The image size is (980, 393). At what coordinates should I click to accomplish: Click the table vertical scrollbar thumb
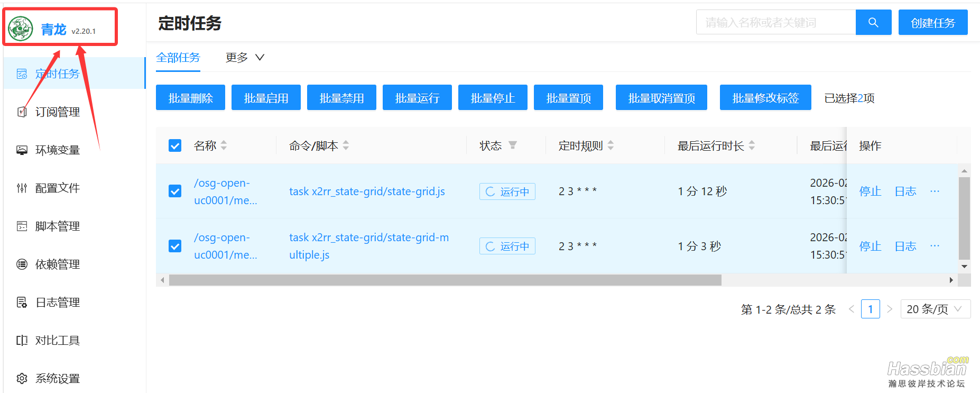(965, 218)
